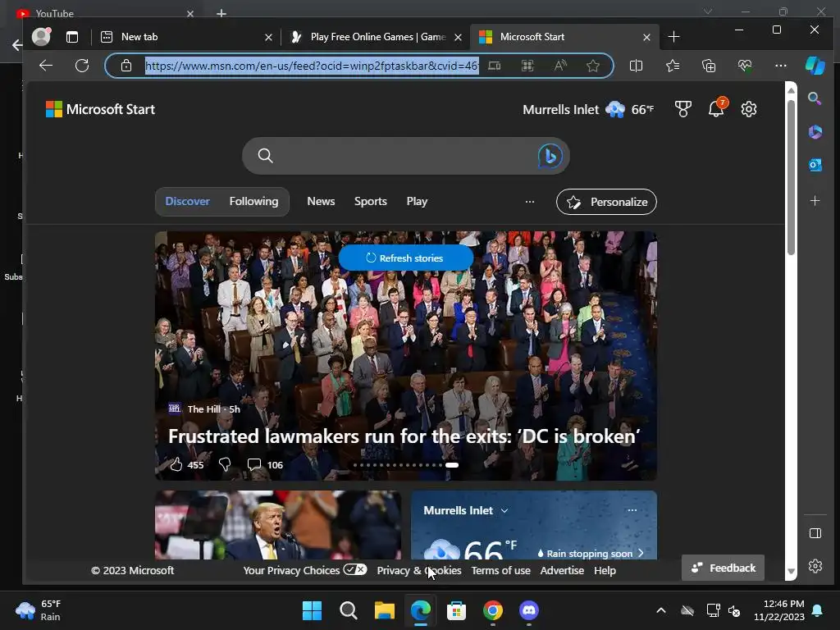Image resolution: width=840 pixels, height=630 pixels.
Task: Open Edge Settings and more menu
Action: [x=781, y=66]
